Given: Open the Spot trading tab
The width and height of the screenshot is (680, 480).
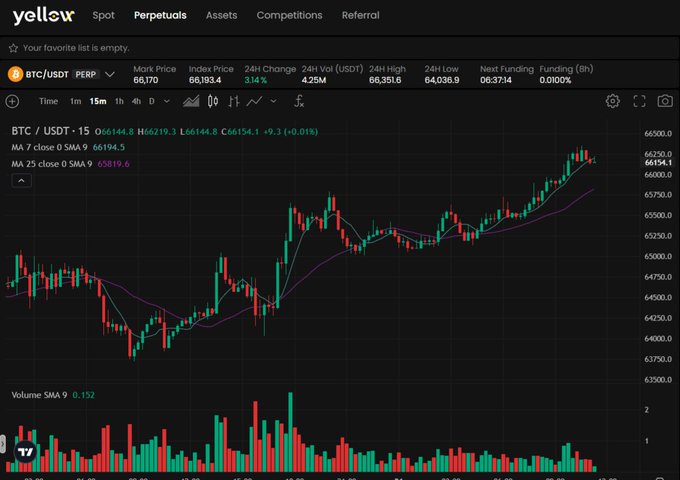Looking at the screenshot, I should [x=103, y=16].
